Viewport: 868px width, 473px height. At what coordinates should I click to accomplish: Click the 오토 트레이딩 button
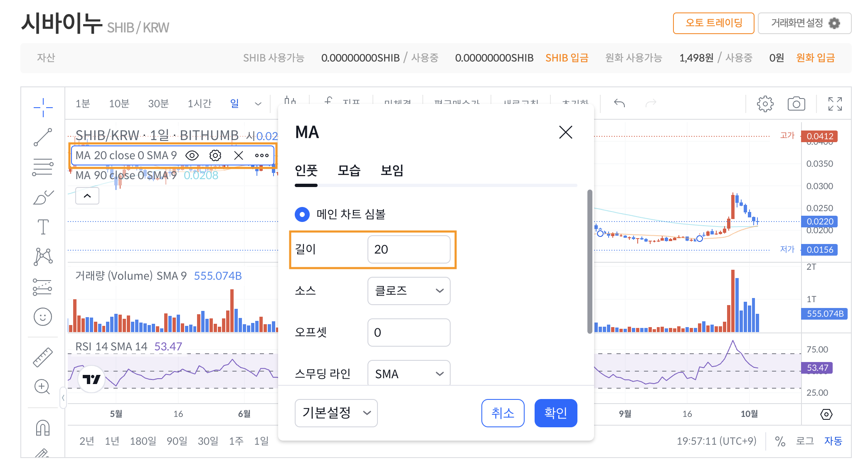(713, 23)
